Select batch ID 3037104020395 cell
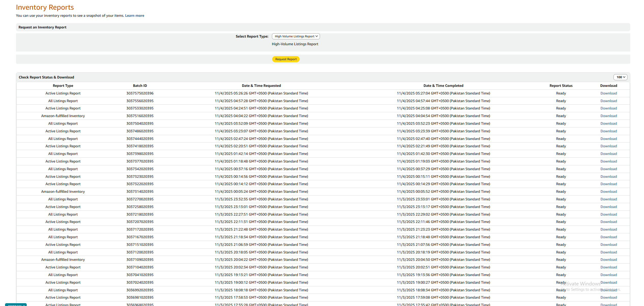Viewport: 644px width, 306px height. (140, 267)
